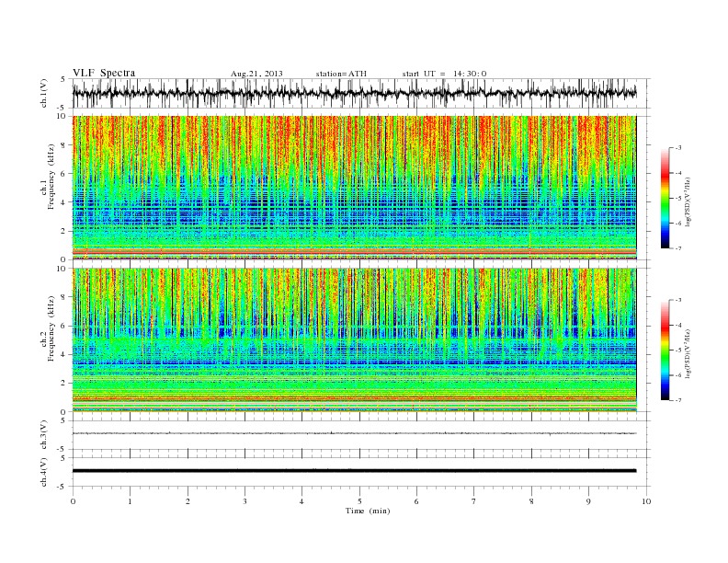The image size is (728, 563).
Task: Click the -7 value on ch.2 color bar
Action: tap(677, 400)
